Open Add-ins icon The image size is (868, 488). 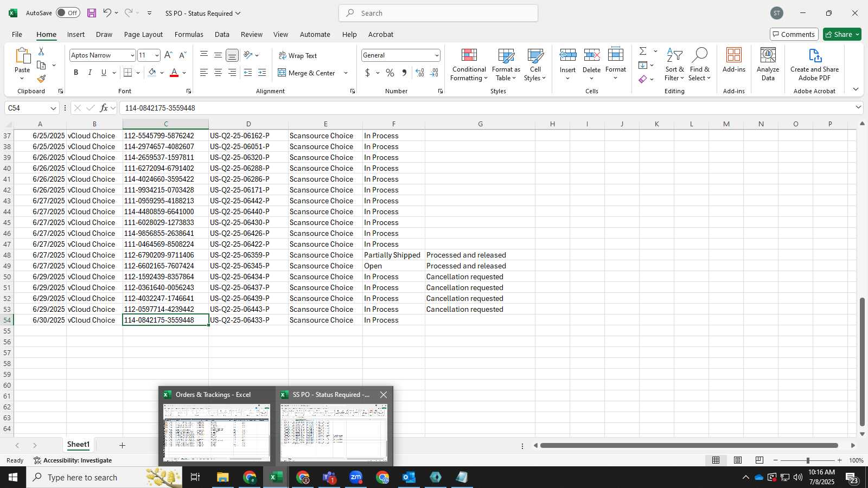point(734,60)
